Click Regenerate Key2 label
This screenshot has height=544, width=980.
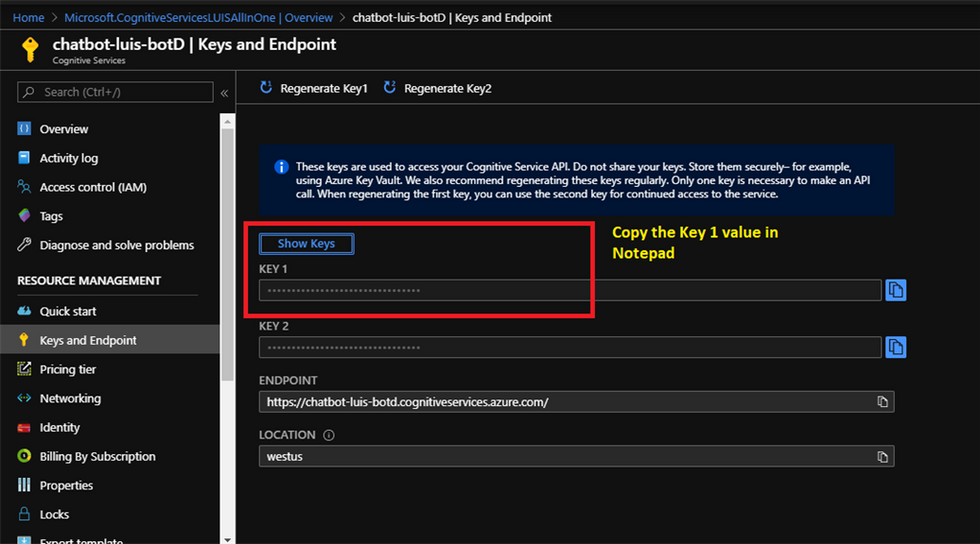tap(448, 88)
